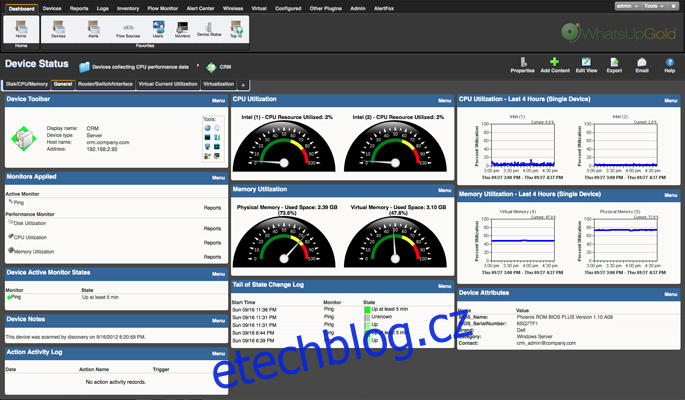Open the Tools dropdown in top bar
Screen dimensions: 685x400
(654, 6)
